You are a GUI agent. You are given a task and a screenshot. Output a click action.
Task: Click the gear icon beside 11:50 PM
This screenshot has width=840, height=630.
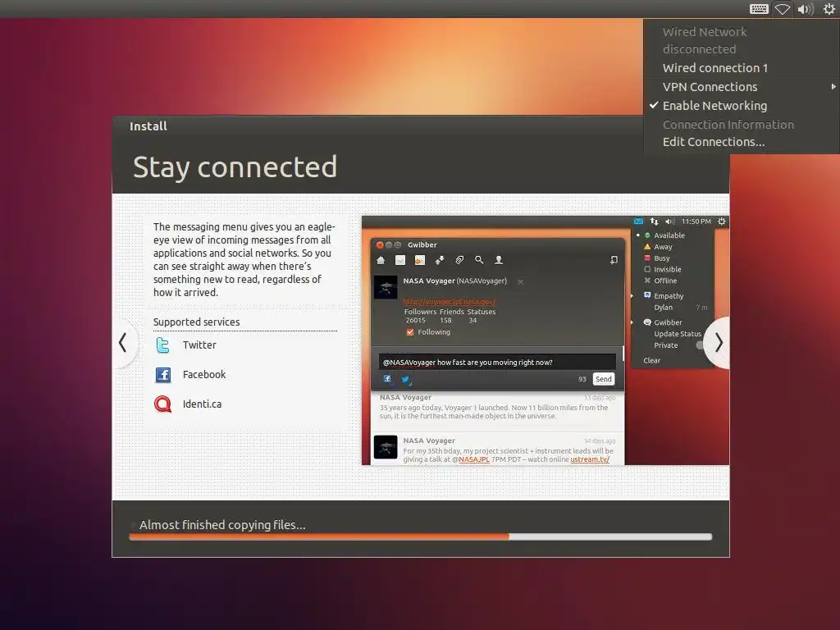point(722,221)
